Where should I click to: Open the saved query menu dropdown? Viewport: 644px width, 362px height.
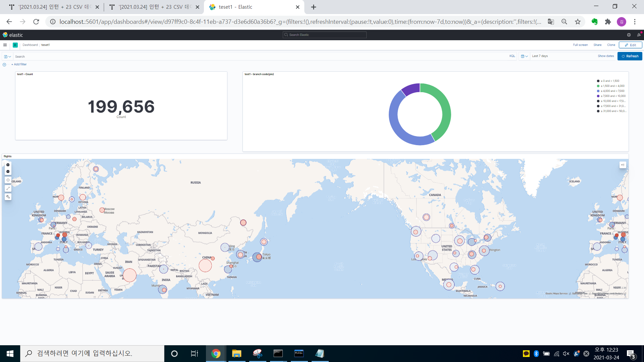(x=7, y=57)
